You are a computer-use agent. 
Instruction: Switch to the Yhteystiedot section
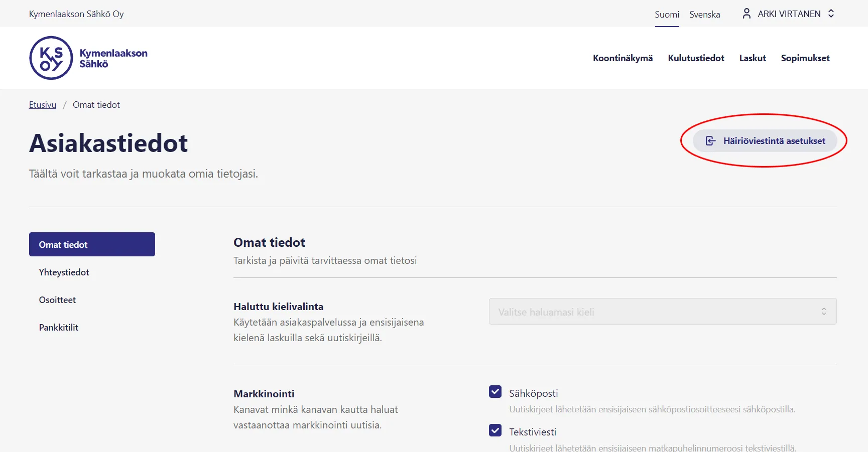tap(64, 272)
